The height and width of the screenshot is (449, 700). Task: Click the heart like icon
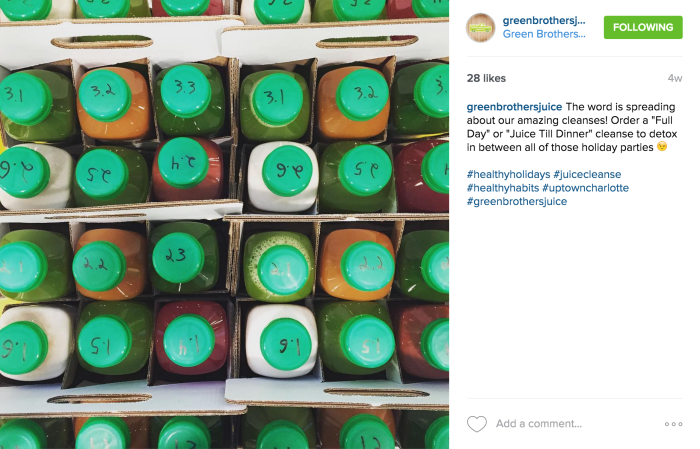tap(476, 424)
